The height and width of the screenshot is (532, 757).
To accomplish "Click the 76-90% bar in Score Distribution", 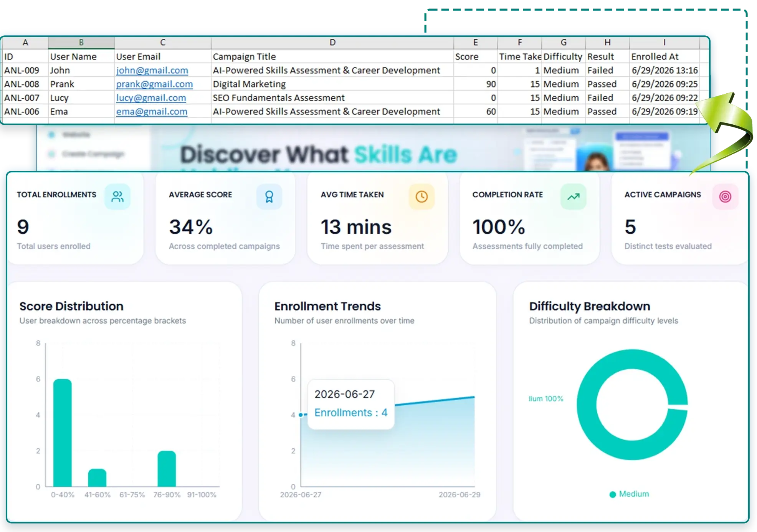I will [x=167, y=469].
